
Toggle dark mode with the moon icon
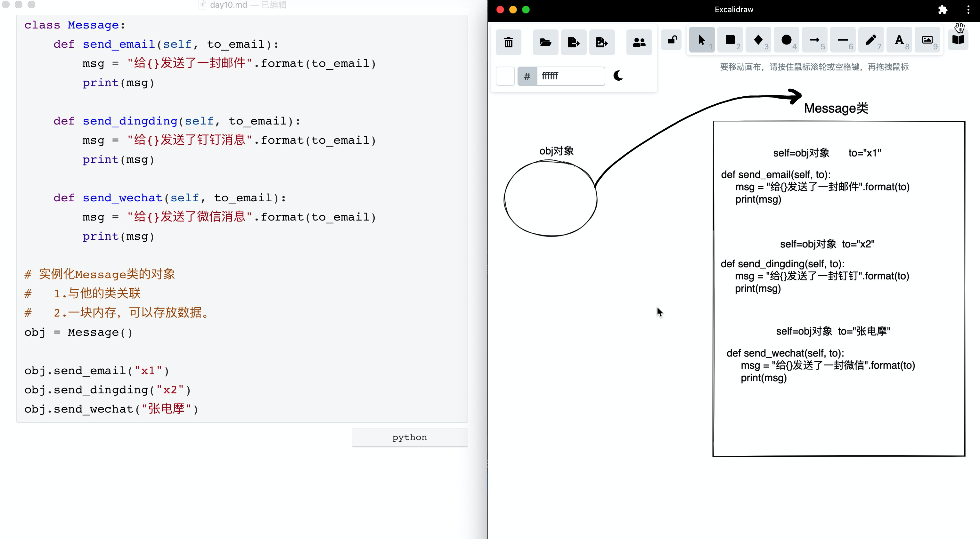[618, 76]
